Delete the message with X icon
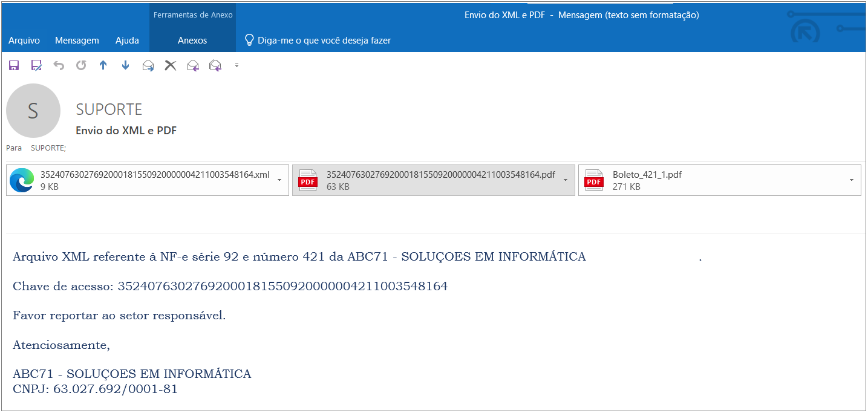 [171, 65]
